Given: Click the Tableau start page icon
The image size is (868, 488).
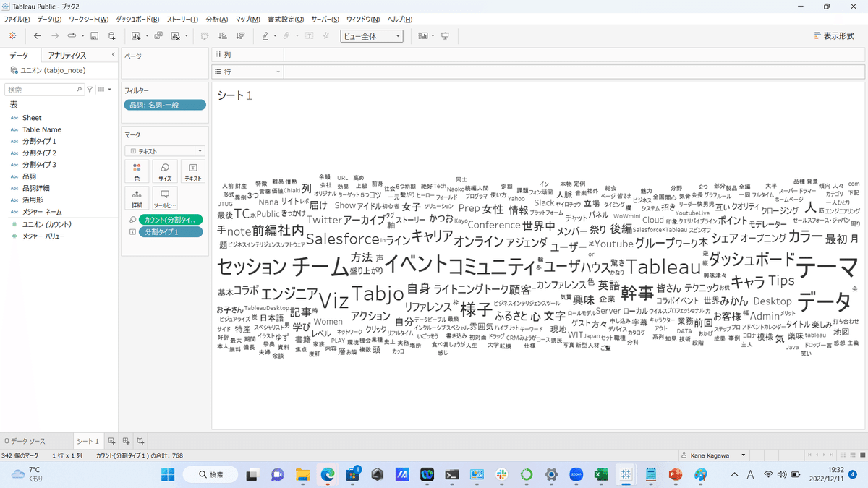Looking at the screenshot, I should (x=12, y=36).
